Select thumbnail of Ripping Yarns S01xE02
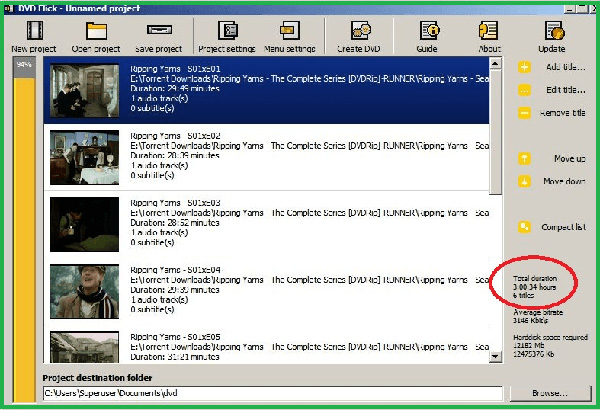The width and height of the screenshot is (600, 410). click(x=85, y=157)
